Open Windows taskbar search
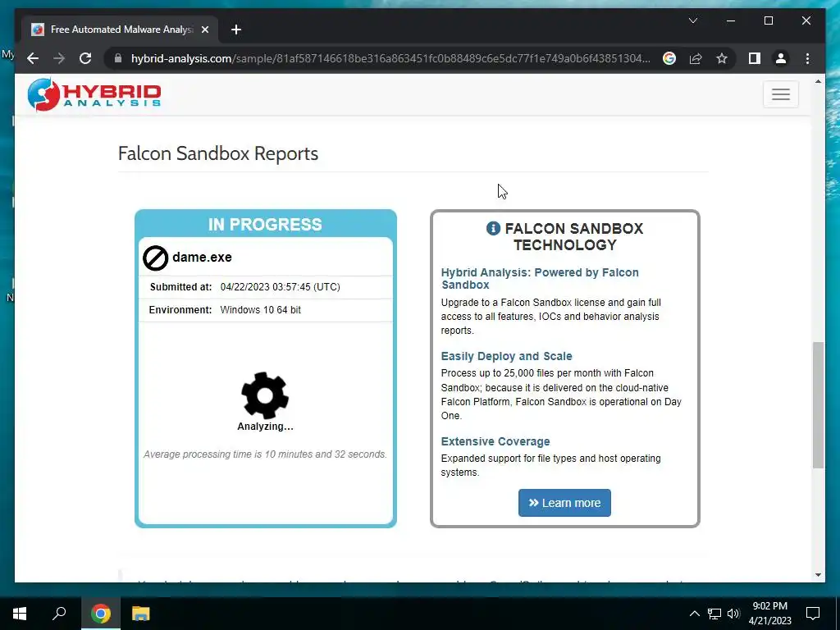 pos(59,614)
